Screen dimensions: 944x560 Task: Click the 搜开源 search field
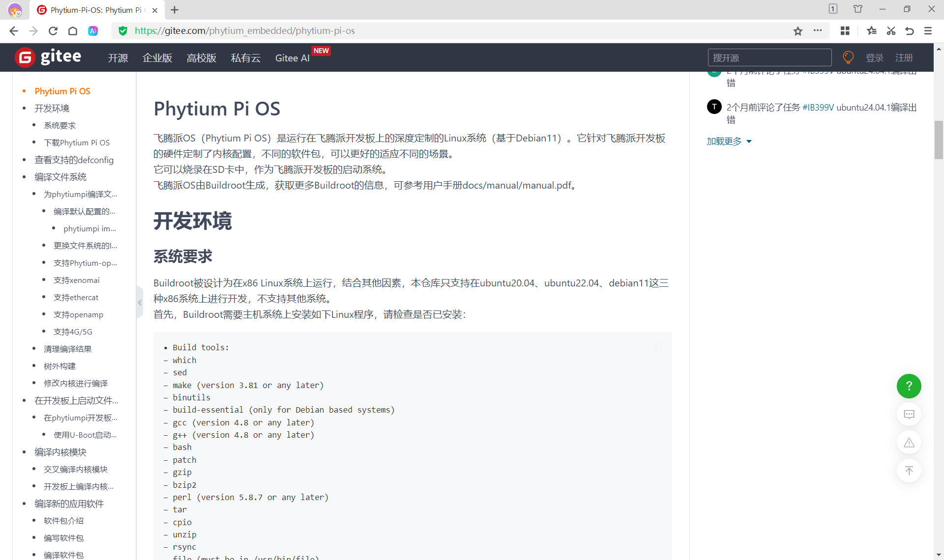point(769,57)
